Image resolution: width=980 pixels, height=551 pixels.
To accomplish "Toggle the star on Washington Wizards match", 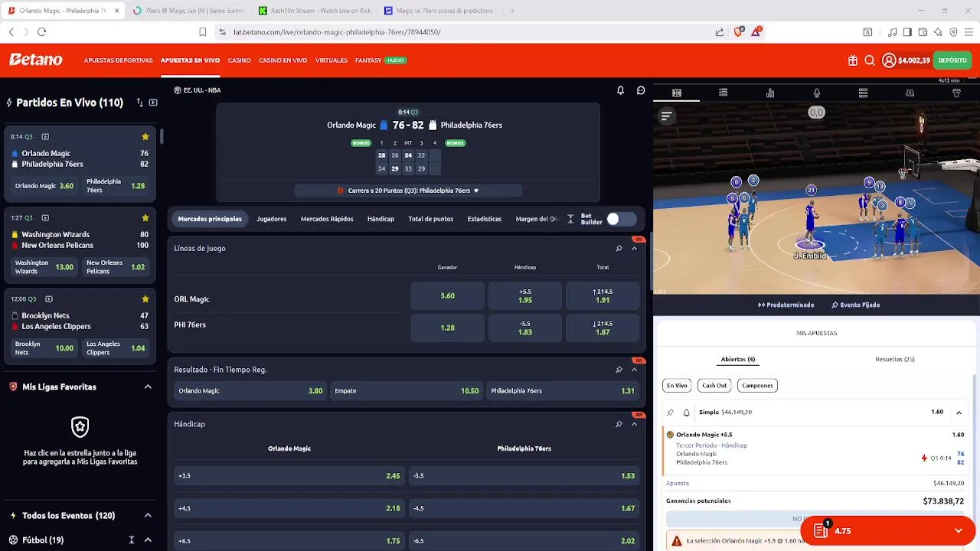I will click(145, 218).
